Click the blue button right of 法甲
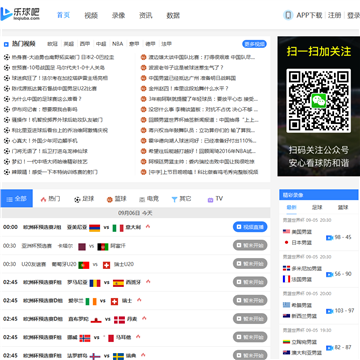360x360 pixels. tap(254, 44)
